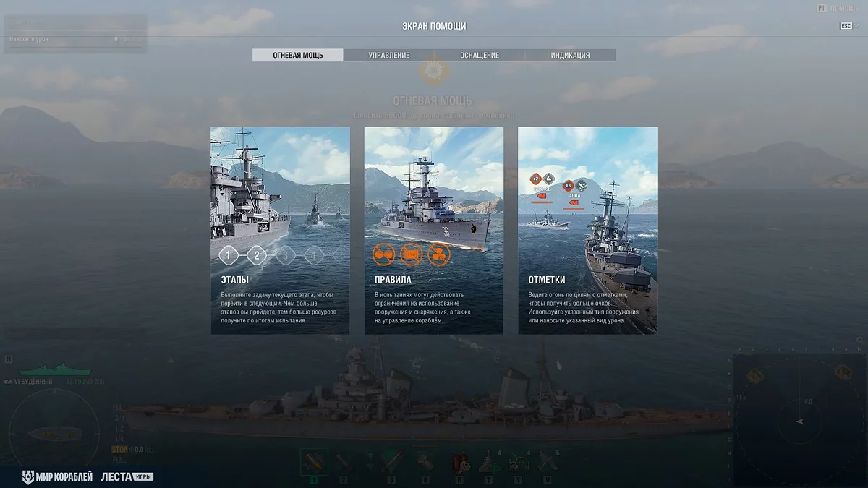The image size is (868, 488).
Task: Click the Мир Кораблей logo
Action: click(57, 477)
